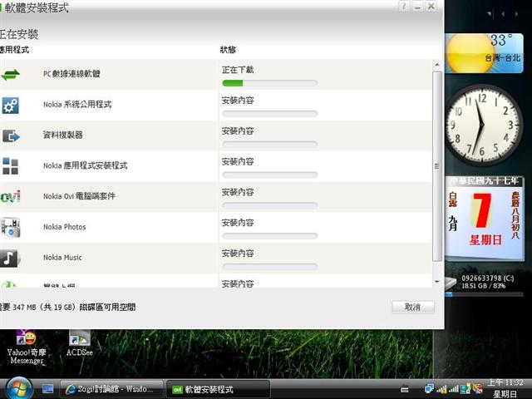Click the drive C: disk space gadget
Image resolution: width=532 pixels, height=399 pixels.
pos(485,285)
